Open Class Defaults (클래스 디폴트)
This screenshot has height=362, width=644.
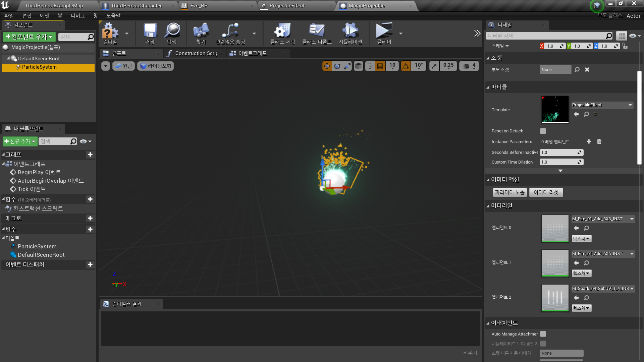click(317, 33)
